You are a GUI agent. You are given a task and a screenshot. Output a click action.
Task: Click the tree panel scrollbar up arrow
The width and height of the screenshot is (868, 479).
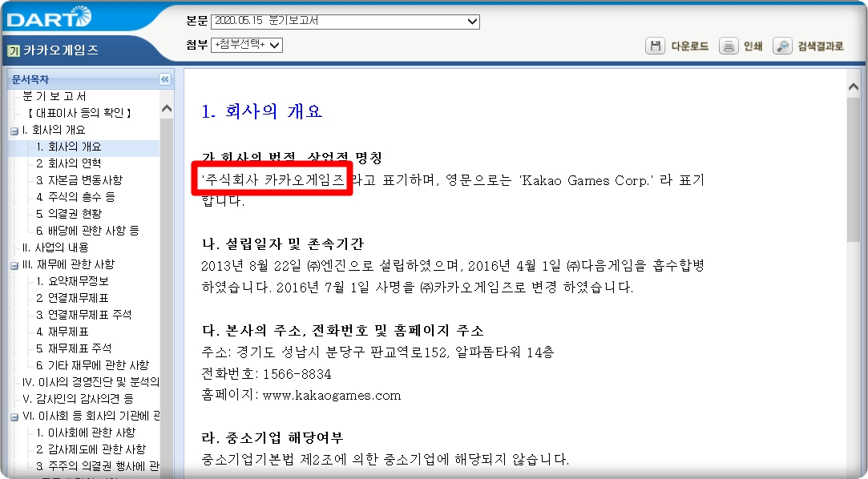tap(167, 109)
